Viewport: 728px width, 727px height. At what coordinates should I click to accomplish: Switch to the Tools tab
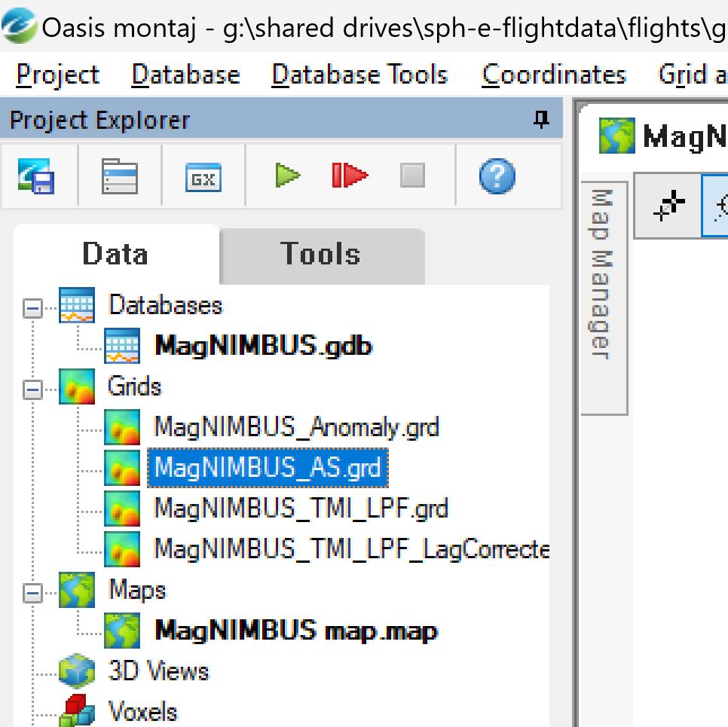320,254
